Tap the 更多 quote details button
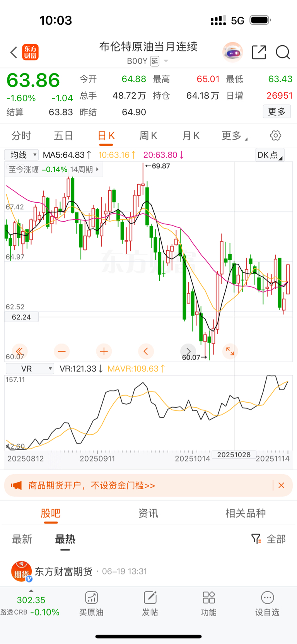This screenshot has height=644, width=297. pyautogui.click(x=277, y=112)
